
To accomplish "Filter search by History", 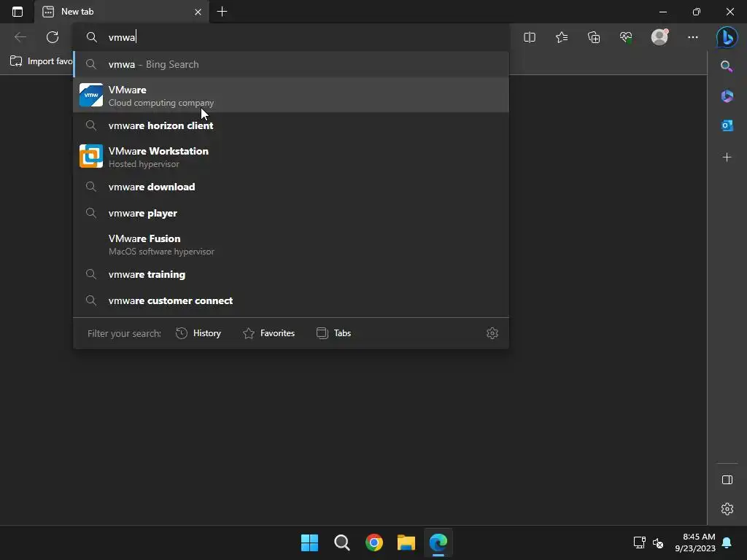I will click(198, 333).
